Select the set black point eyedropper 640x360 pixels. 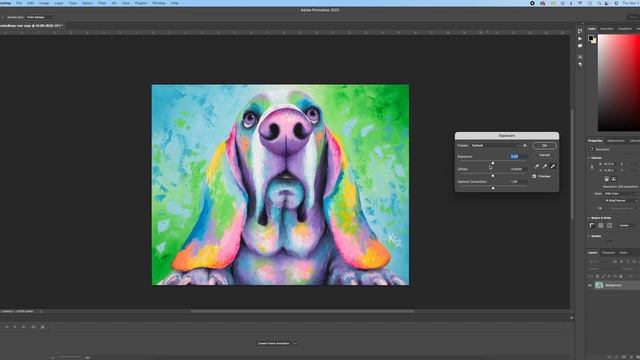(x=537, y=166)
